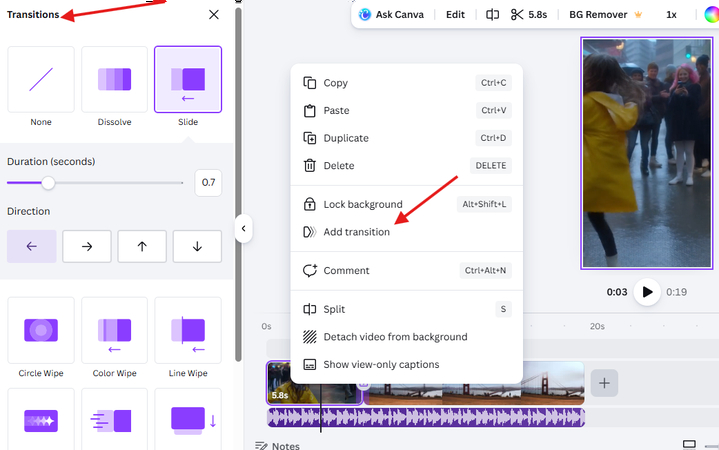Viewport: 719px width, 450px height.
Task: Choose Copy from context menu
Action: click(407, 83)
